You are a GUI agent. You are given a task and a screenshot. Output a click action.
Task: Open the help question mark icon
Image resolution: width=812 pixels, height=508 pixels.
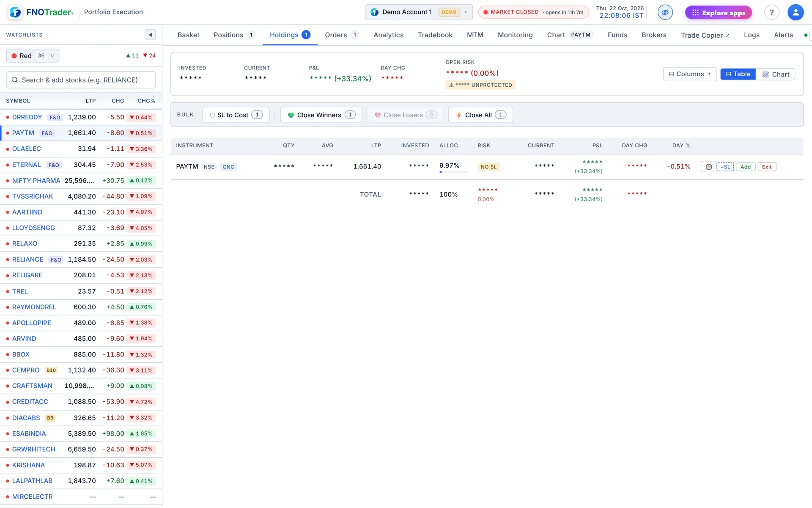[771, 12]
